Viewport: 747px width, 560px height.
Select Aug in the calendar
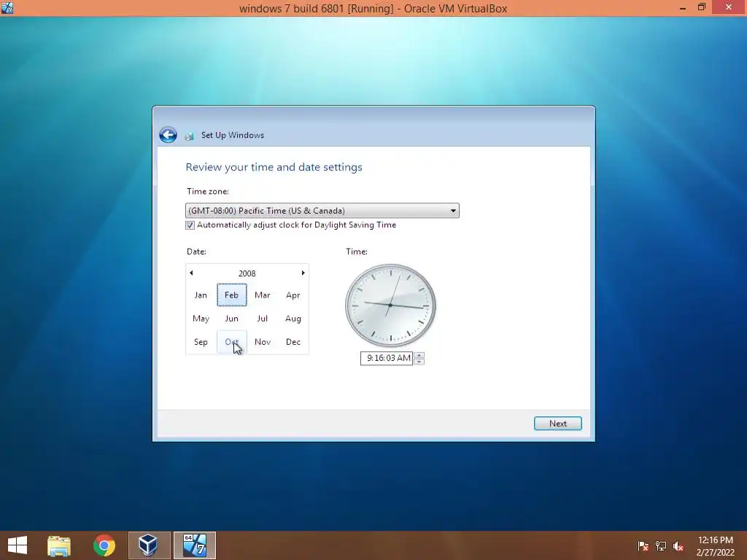pyautogui.click(x=293, y=319)
